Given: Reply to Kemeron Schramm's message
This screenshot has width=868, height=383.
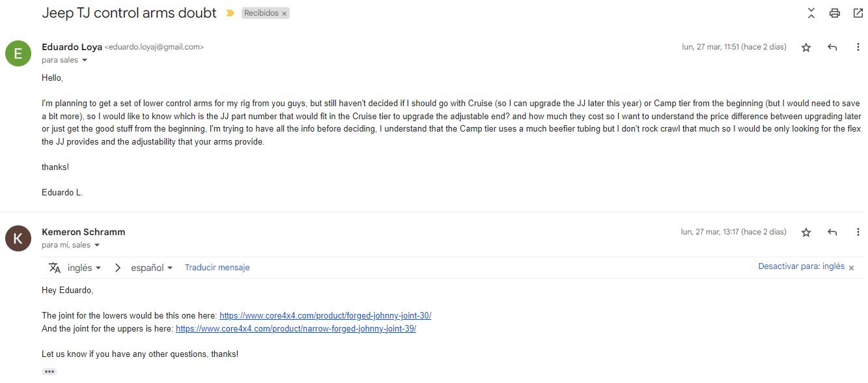Looking at the screenshot, I should tap(832, 233).
